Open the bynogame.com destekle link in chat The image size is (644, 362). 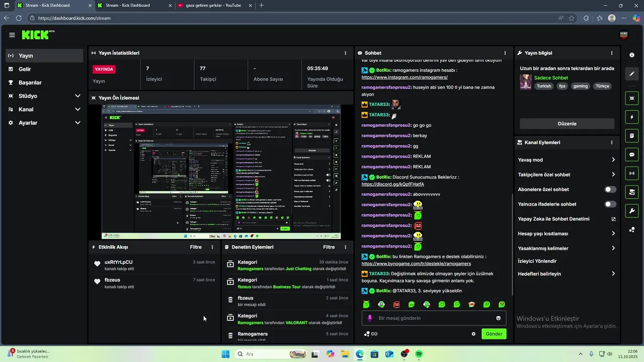[416, 263]
